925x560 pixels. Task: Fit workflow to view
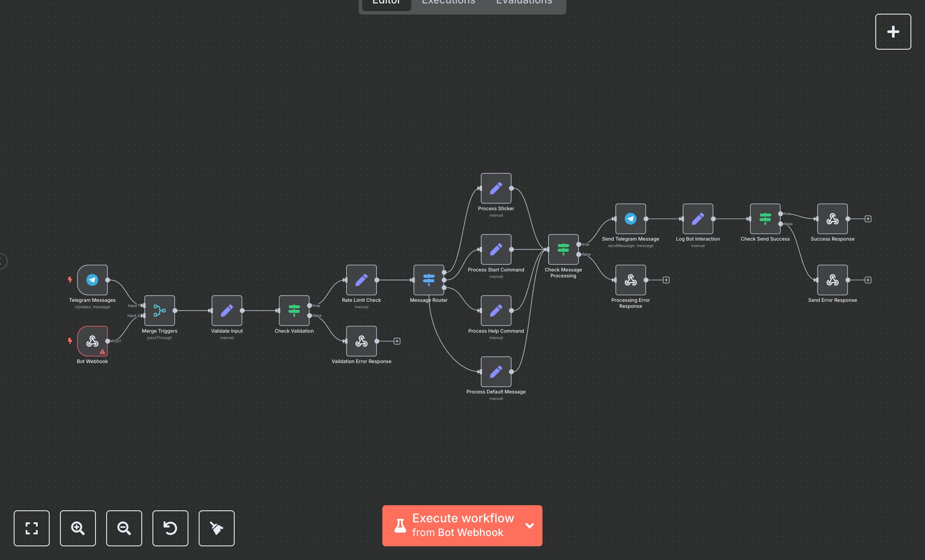point(32,528)
